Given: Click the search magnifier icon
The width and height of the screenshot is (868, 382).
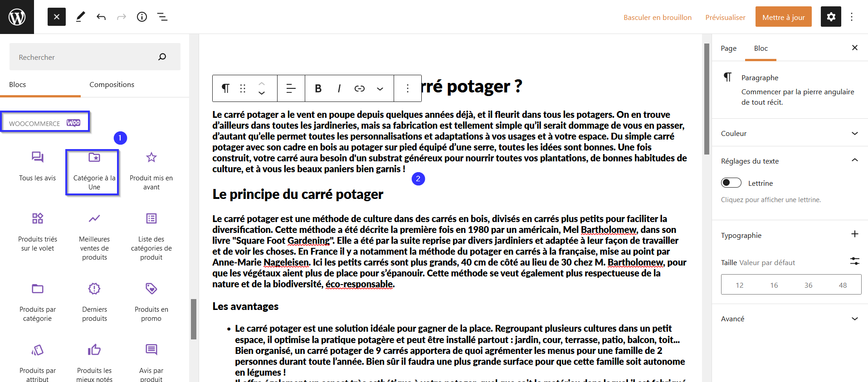Looking at the screenshot, I should [162, 57].
